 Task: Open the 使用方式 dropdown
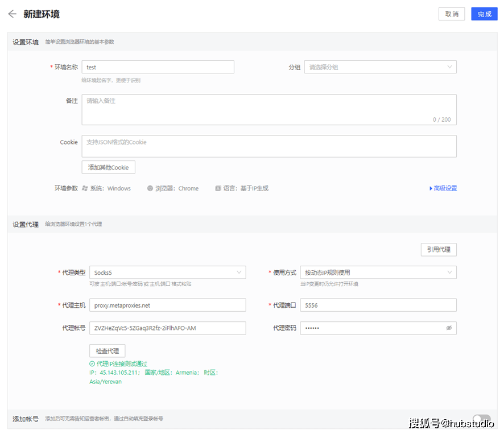378,272
